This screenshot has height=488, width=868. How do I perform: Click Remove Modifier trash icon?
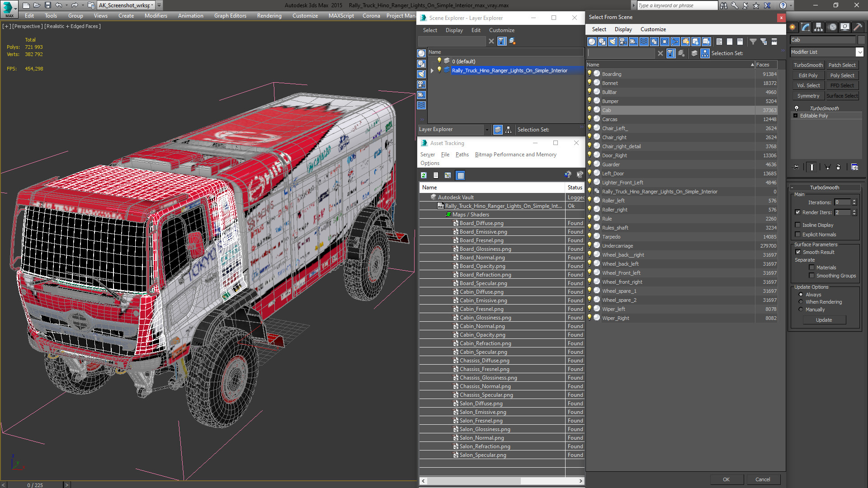tap(838, 167)
